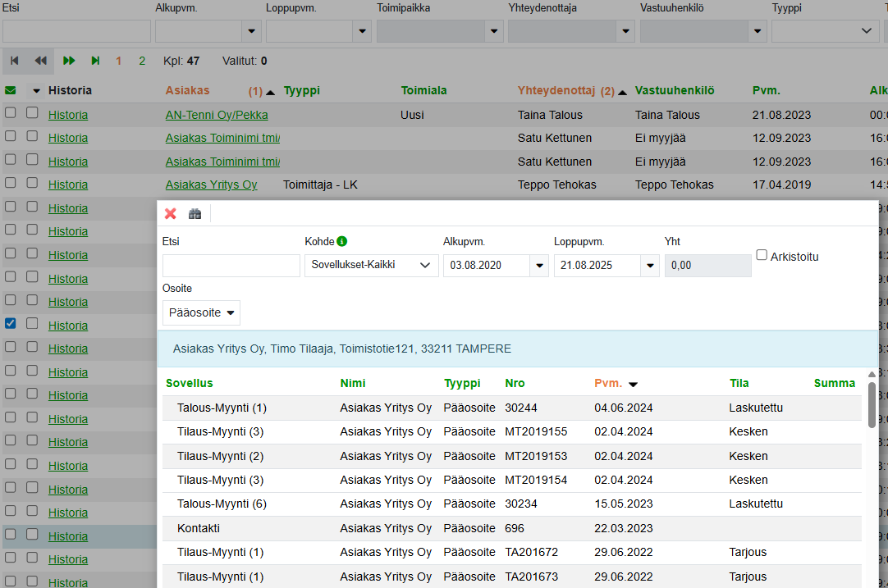The width and height of the screenshot is (888, 588).
Task: Click the Etsi search field in the popup
Action: [231, 266]
